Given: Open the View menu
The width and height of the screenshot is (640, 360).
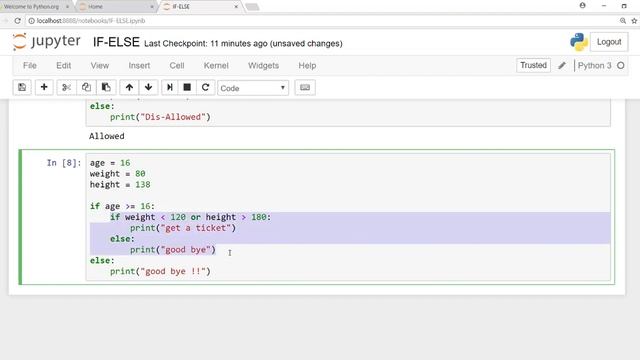Looking at the screenshot, I should click(100, 65).
